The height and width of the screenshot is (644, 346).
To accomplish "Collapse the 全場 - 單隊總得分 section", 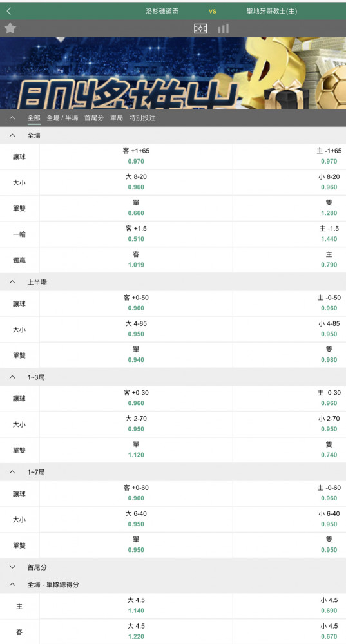I will 12,585.
